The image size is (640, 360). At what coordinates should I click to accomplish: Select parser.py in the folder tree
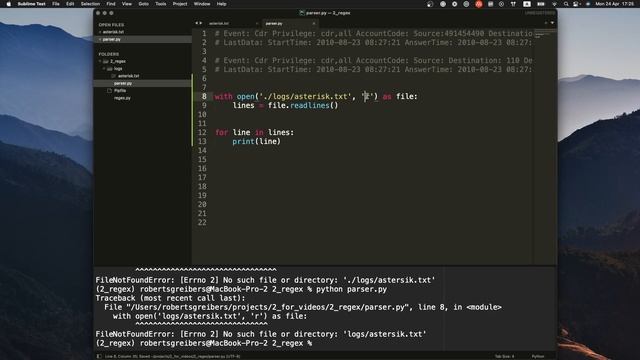point(123,83)
